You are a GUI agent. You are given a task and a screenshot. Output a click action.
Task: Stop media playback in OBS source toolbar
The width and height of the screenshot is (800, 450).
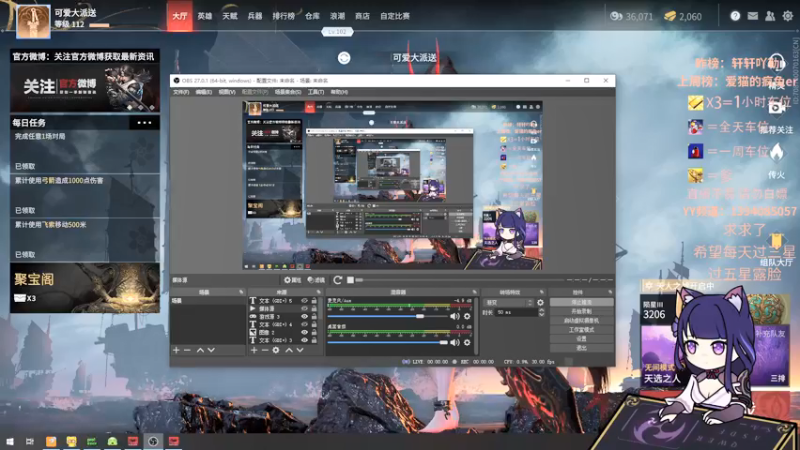pyautogui.click(x=350, y=280)
